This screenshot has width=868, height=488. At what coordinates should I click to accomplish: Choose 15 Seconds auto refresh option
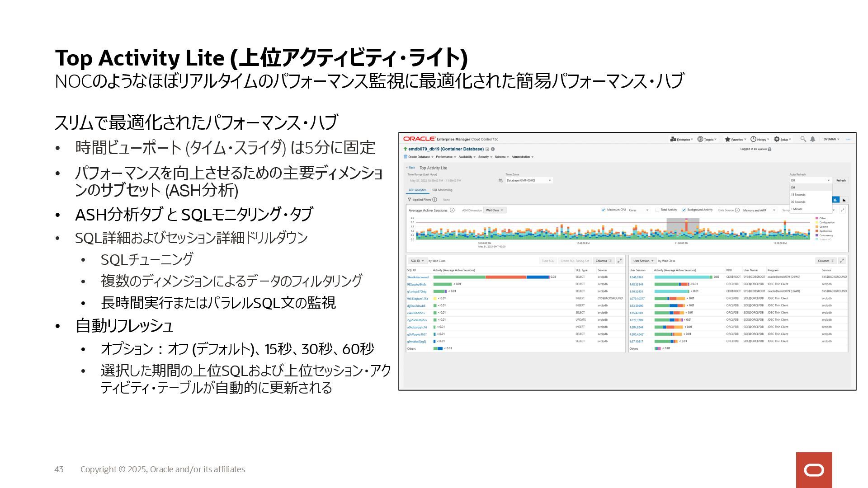[x=811, y=195]
